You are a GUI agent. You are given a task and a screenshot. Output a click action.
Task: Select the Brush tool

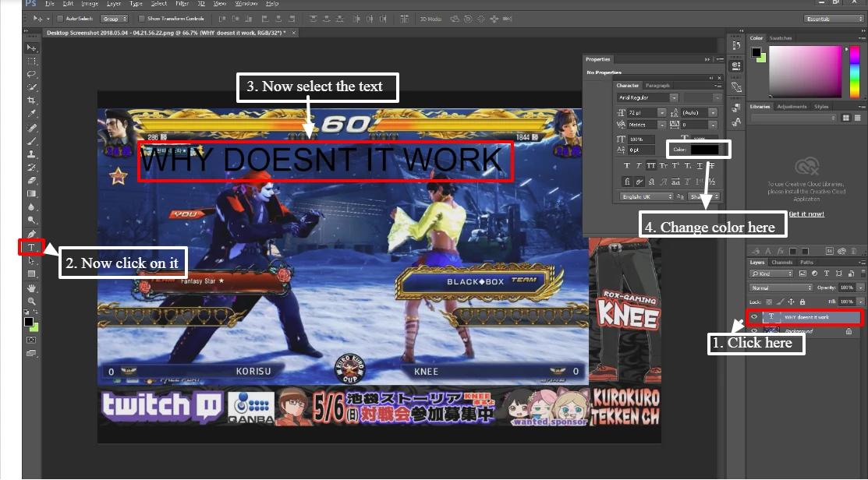pos(31,141)
